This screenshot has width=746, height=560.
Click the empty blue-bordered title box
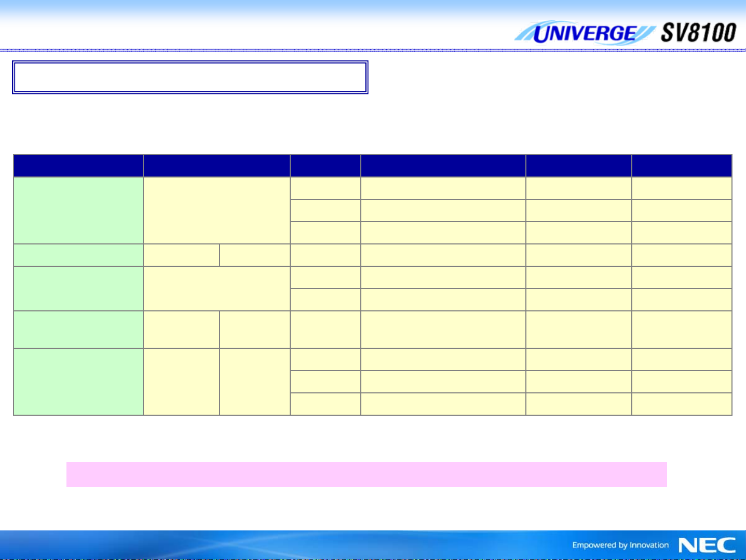pyautogui.click(x=190, y=77)
